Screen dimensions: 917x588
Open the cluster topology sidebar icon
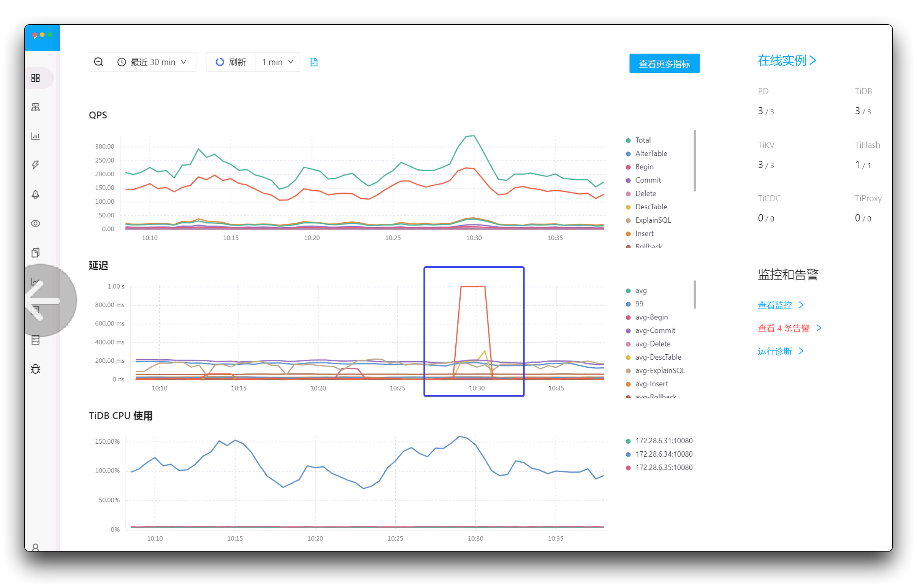click(35, 107)
